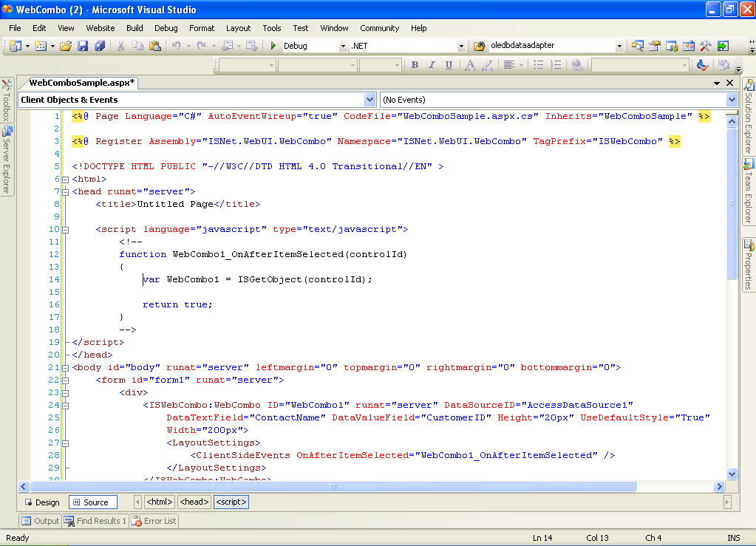Select the Error List tab
This screenshot has height=546, width=756.
pyautogui.click(x=154, y=521)
